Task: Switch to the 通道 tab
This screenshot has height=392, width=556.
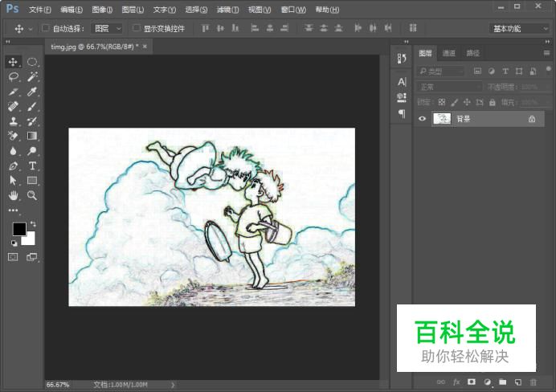Action: [x=448, y=53]
